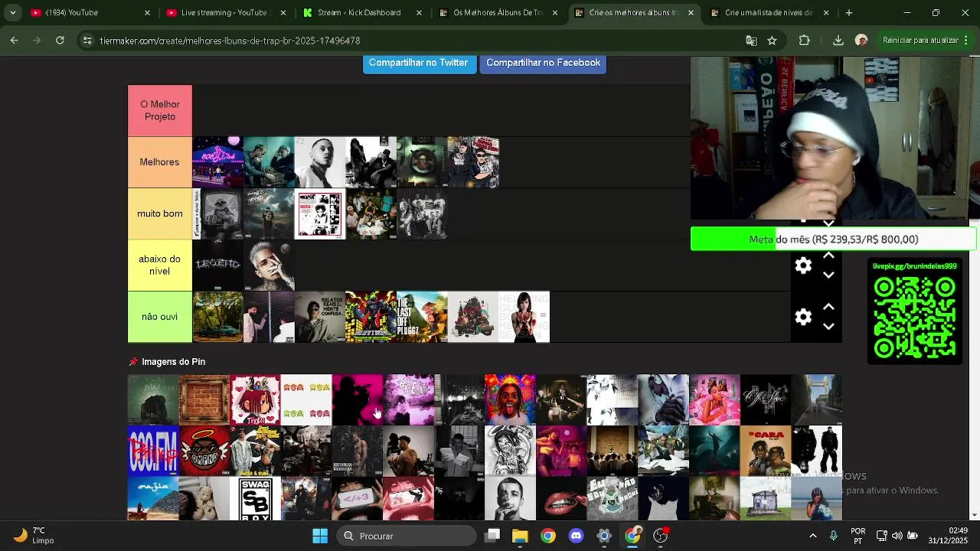The height and width of the screenshot is (551, 980).
Task: Open Discord from taskbar
Action: [x=576, y=536]
